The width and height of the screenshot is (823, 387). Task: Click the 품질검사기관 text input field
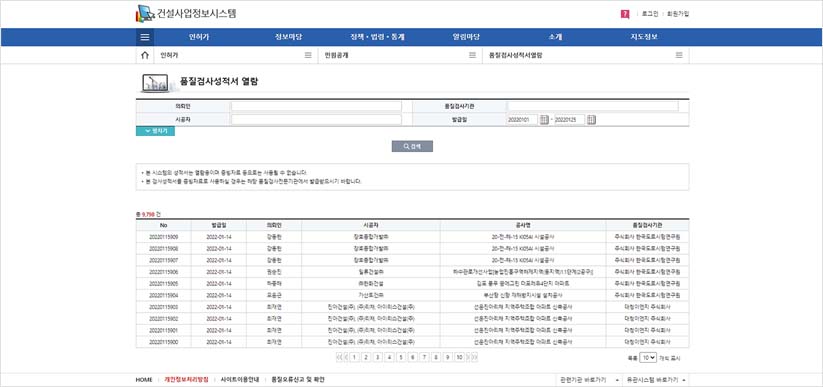click(x=593, y=106)
